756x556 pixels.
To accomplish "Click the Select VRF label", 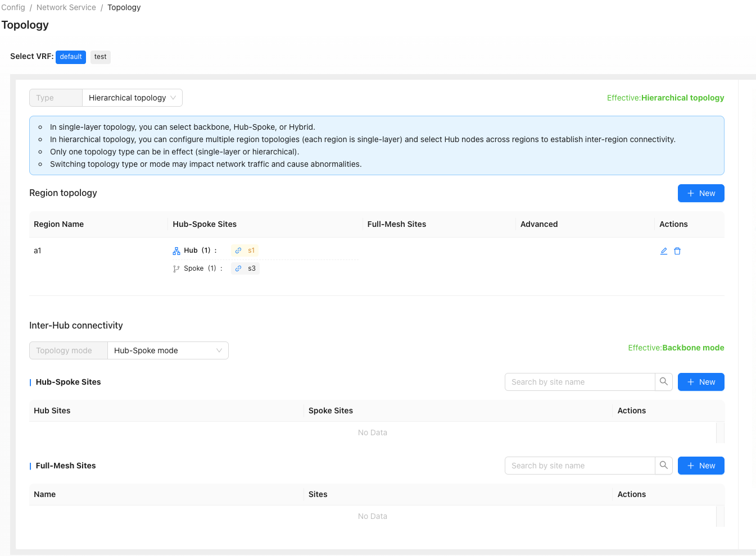I will click(32, 56).
